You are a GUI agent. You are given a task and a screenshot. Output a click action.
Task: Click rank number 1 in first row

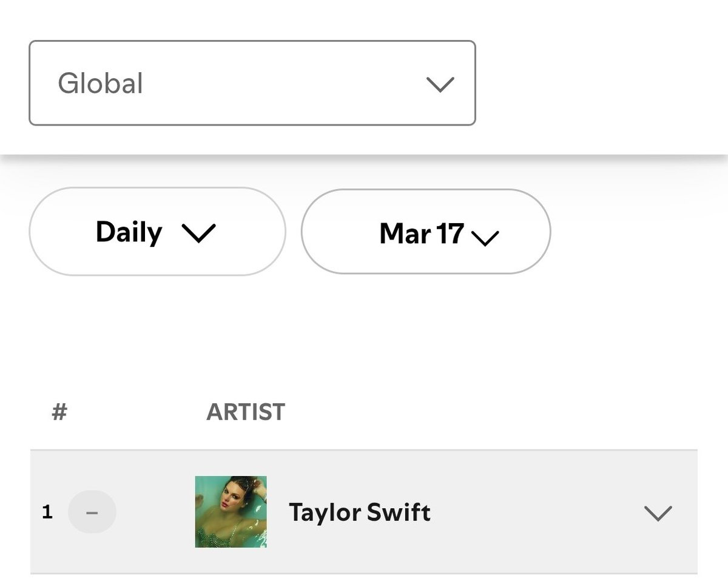pos(47,512)
